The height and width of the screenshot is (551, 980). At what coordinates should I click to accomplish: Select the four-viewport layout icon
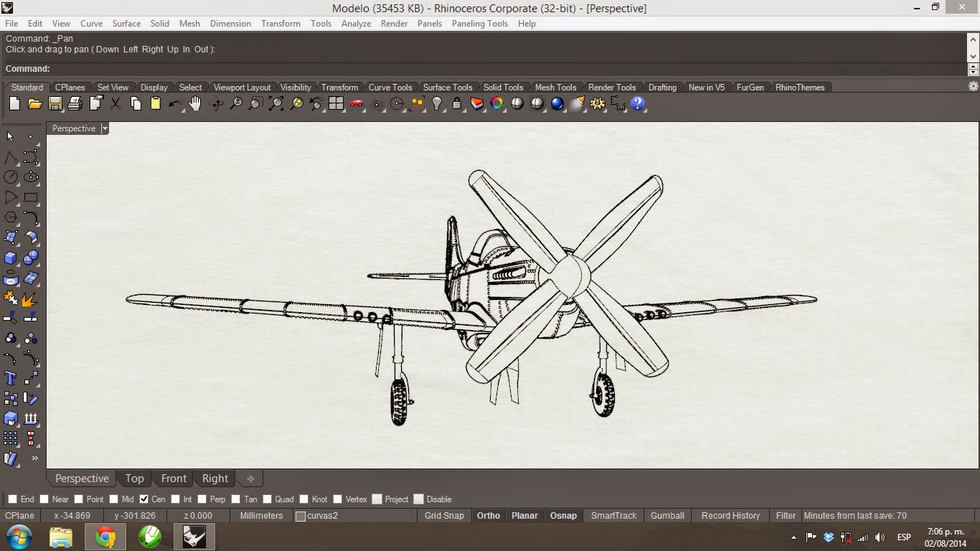coord(336,104)
